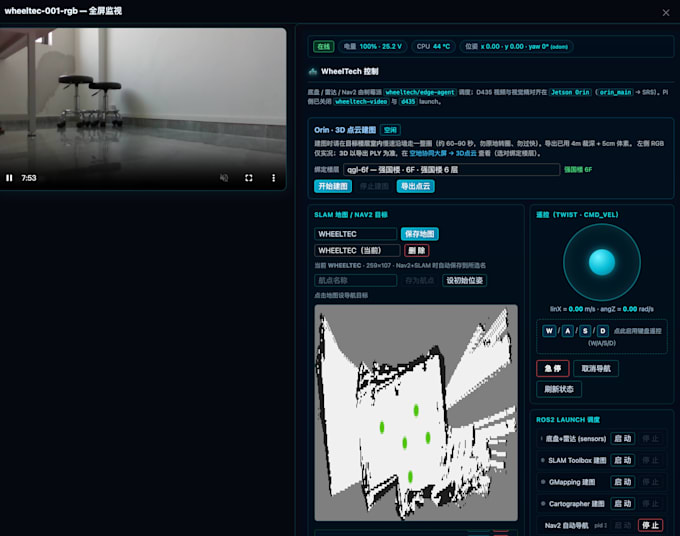680x536 pixels.
Task: Click the S key teleop button
Action: coord(585,331)
